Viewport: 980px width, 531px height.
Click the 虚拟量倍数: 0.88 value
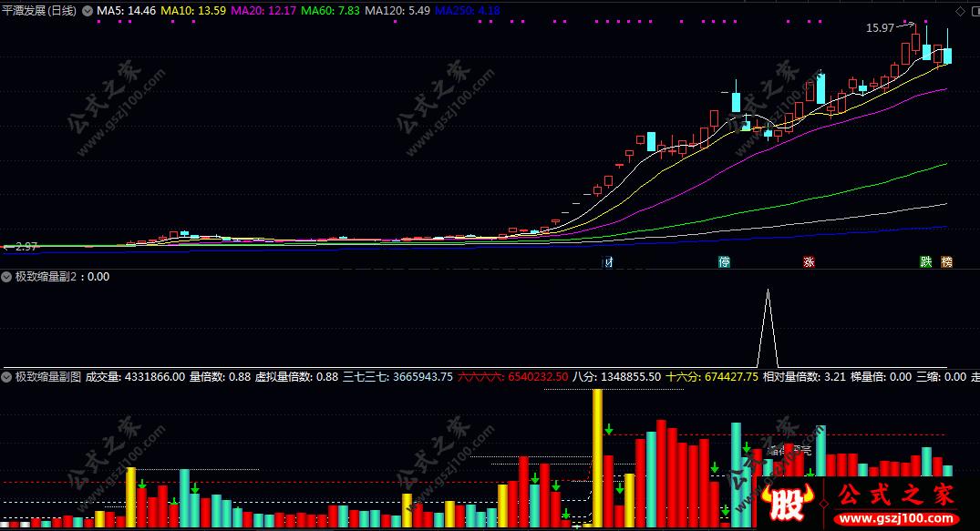(296, 377)
